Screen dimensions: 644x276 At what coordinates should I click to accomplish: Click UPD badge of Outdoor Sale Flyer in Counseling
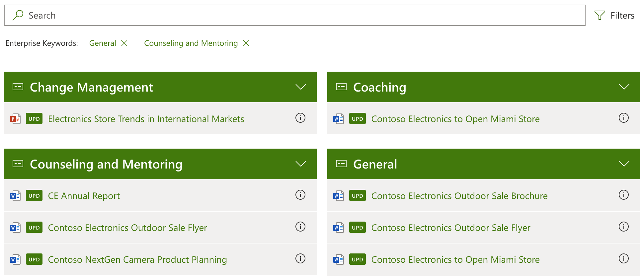[34, 228]
